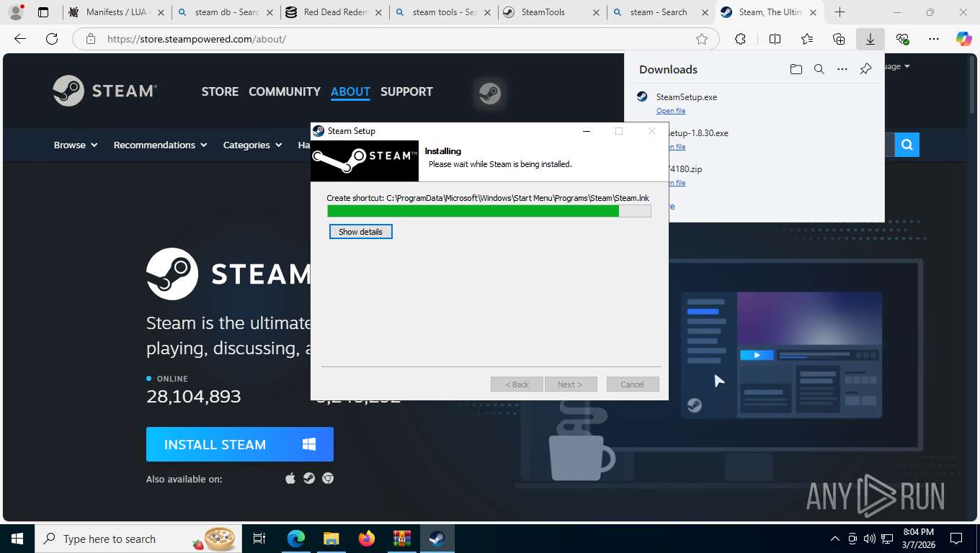Open STORE in Steam navigation
Viewport: 980px width, 553px height.
[x=220, y=91]
